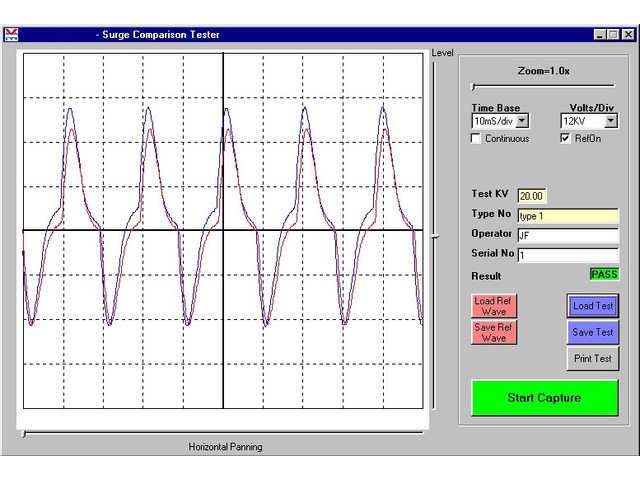
Task: Toggle the RefOn checkbox
Action: pyautogui.click(x=565, y=139)
